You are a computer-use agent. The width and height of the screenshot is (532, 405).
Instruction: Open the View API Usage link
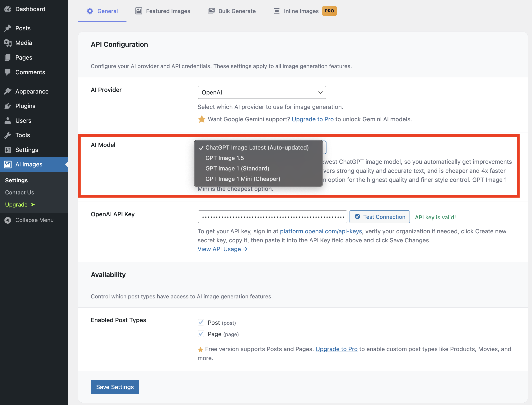pos(222,249)
